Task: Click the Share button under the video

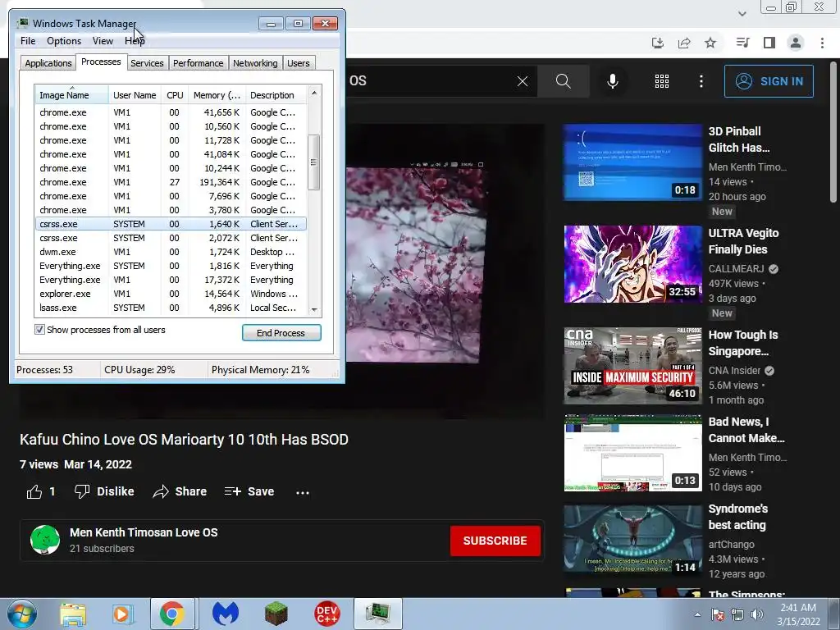Action: tap(180, 491)
